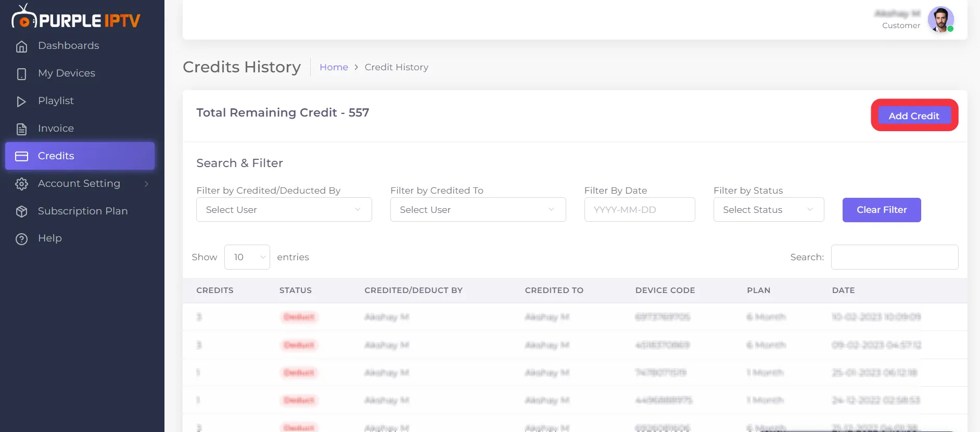The image size is (980, 432).
Task: Sort by DEVICE CODE column header
Action: pos(665,290)
